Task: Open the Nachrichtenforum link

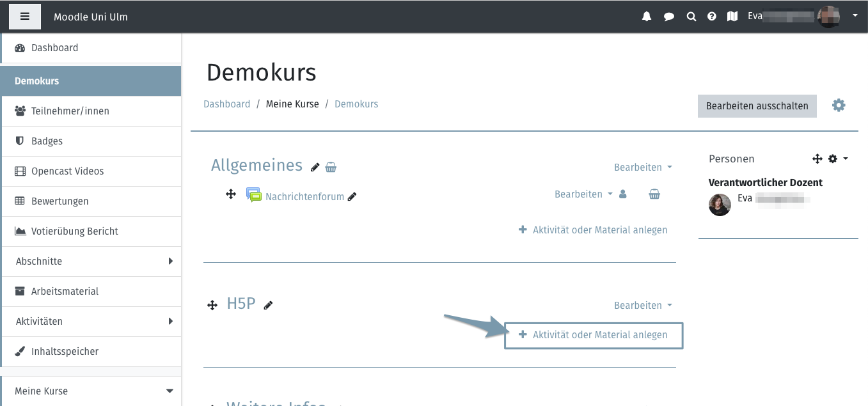Action: 304,197
